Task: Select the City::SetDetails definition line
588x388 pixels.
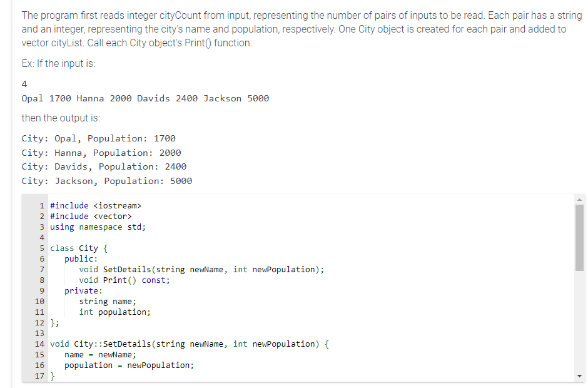Action: (x=188, y=344)
